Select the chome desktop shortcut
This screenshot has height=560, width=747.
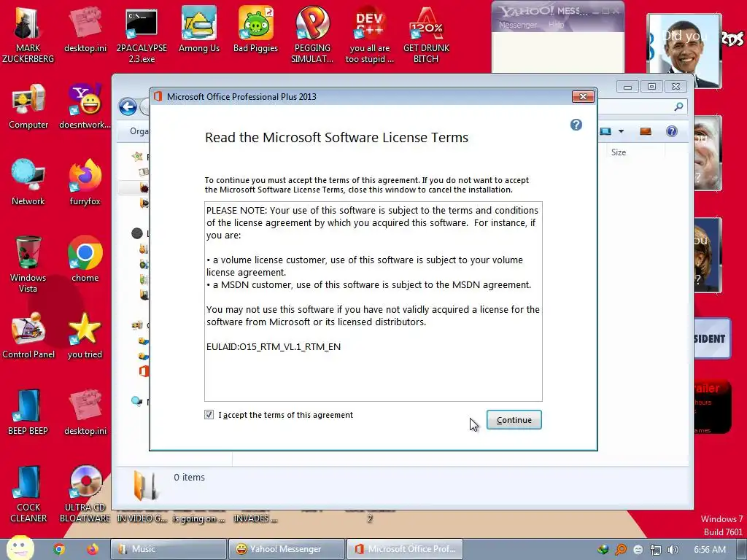[85, 259]
